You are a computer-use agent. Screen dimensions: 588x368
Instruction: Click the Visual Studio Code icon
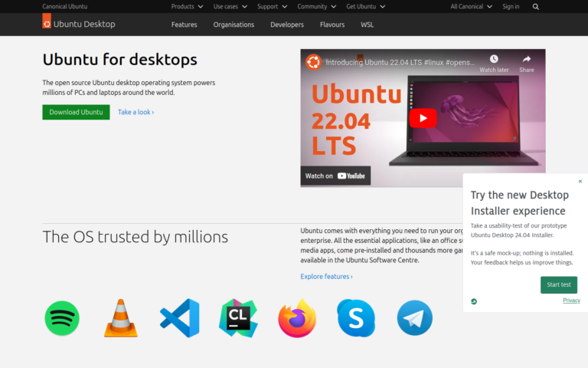point(180,318)
